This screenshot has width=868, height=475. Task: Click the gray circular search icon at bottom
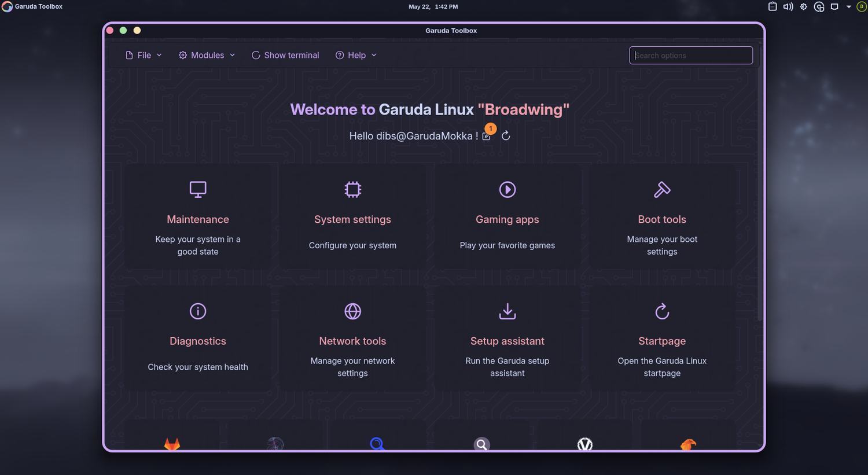(481, 444)
